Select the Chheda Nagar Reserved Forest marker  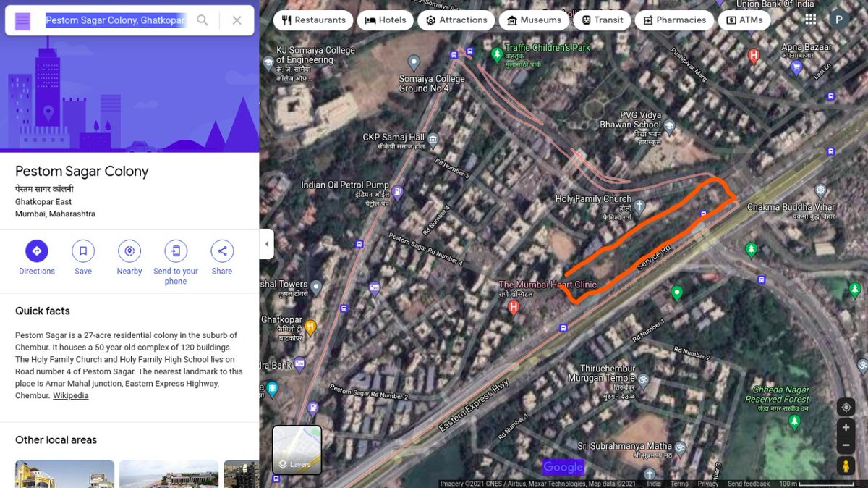pyautogui.click(x=795, y=422)
